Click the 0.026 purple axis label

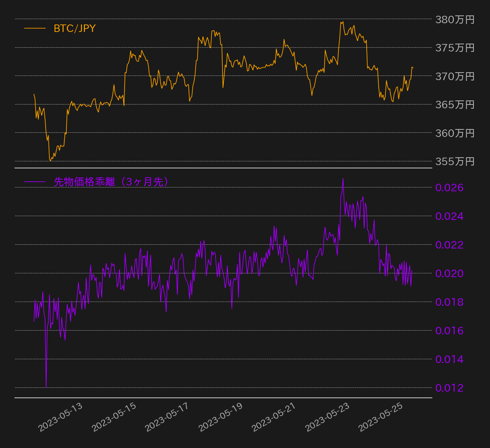[449, 187]
